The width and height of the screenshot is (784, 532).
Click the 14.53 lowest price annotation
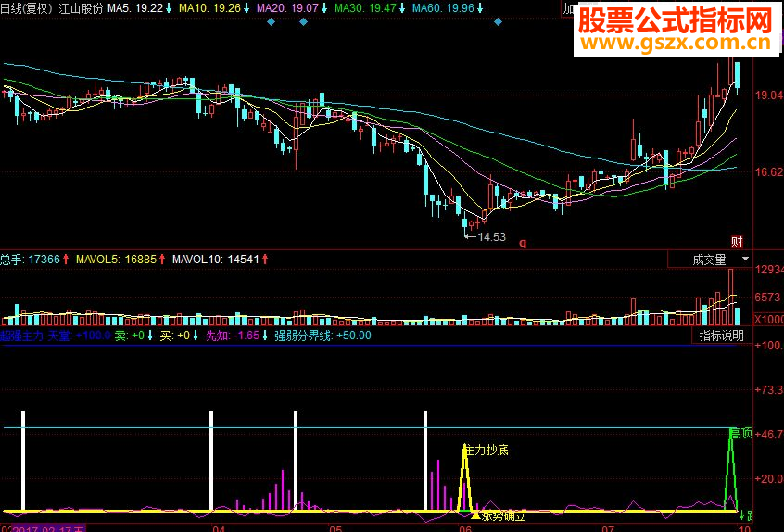(491, 237)
